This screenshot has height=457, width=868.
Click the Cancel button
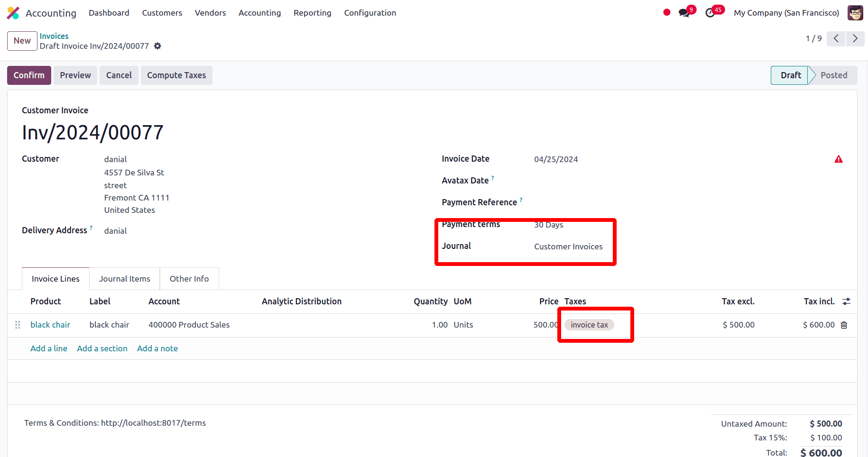coord(119,75)
